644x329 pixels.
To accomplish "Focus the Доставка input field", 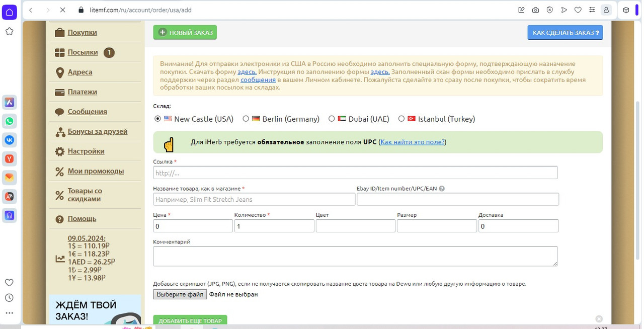I will [518, 226].
